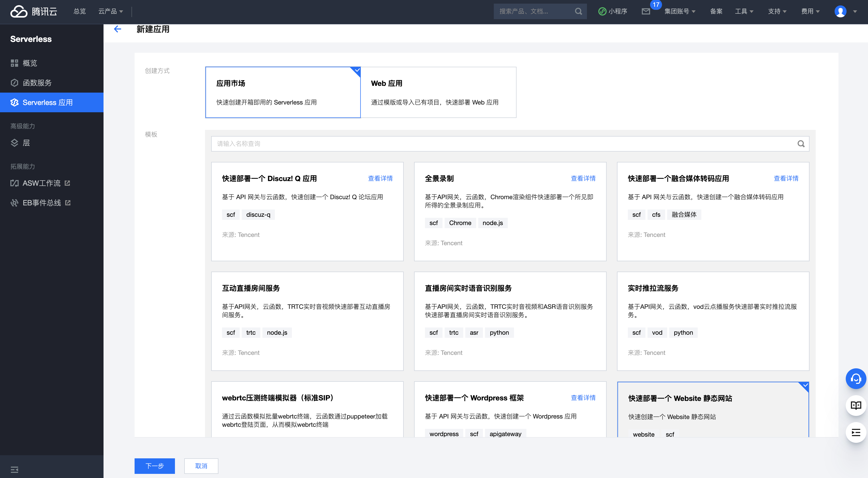Click the notification badge showing 17
The height and width of the screenshot is (478, 868).
point(656,5)
